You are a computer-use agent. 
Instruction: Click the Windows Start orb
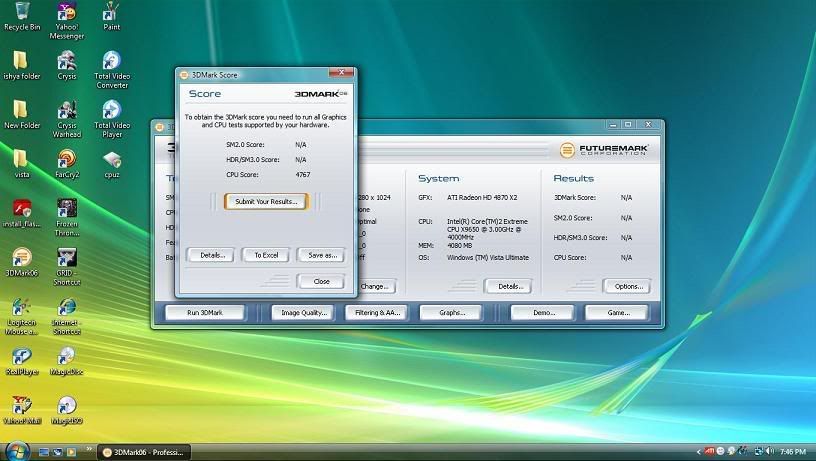17,450
